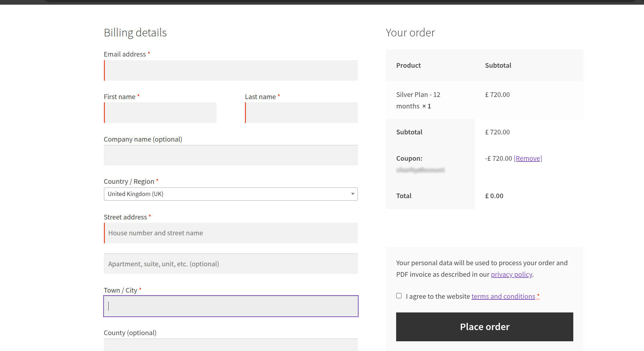644x351 pixels.
Task: Click the Town / City input box
Action: (x=231, y=306)
